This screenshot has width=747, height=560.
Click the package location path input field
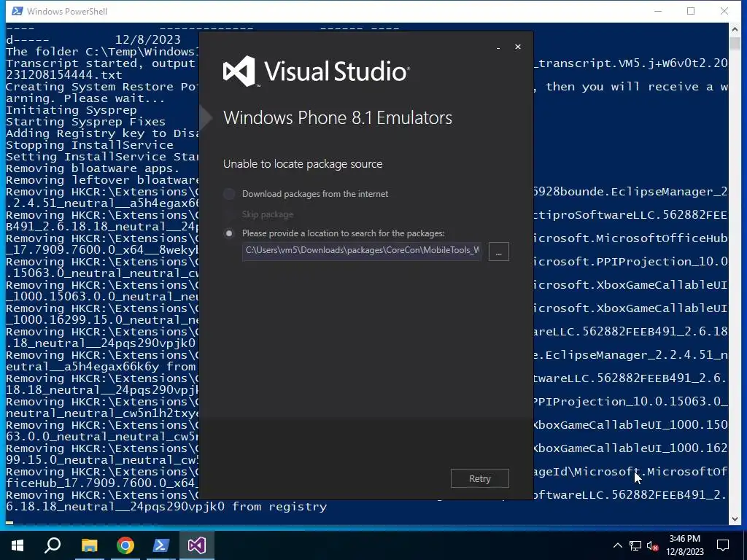362,251
